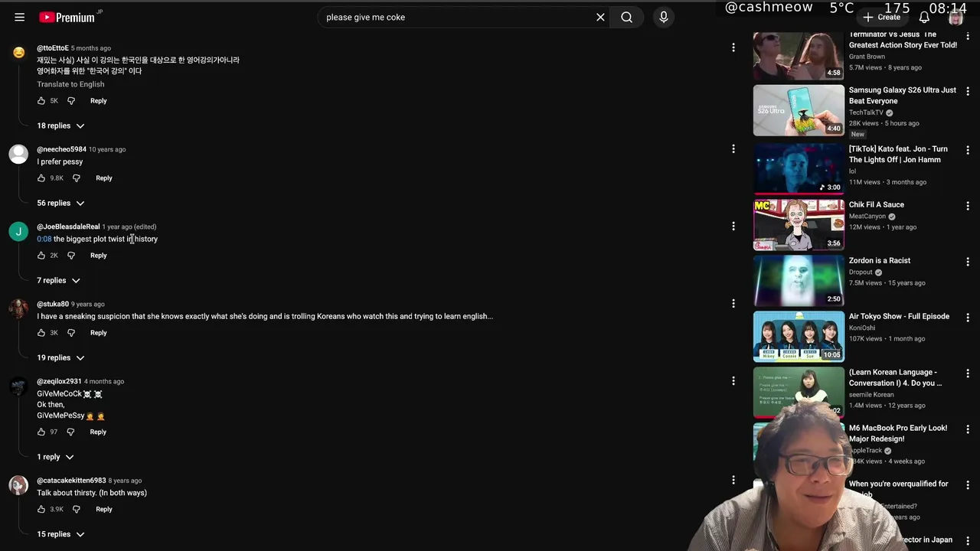
Task: Open Chik Fil A Sauce thumbnail
Action: coord(799,225)
